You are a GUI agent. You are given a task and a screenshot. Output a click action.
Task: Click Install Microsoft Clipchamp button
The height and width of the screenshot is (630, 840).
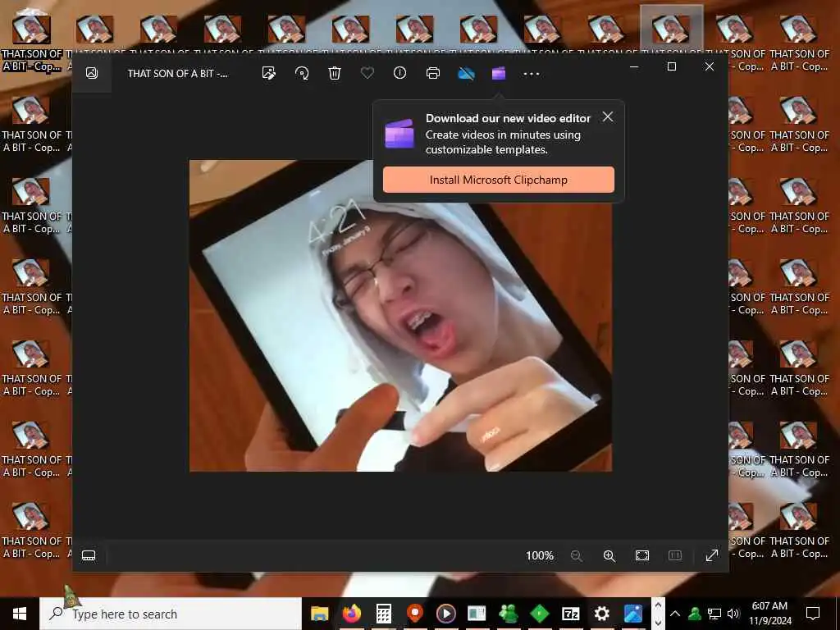[x=499, y=180]
